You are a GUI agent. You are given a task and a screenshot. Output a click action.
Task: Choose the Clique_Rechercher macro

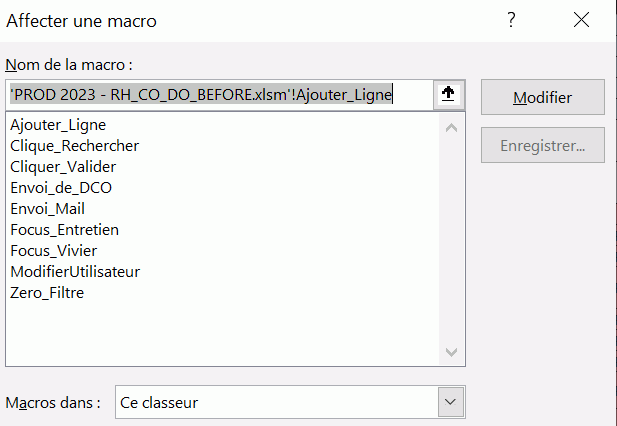coord(74,146)
